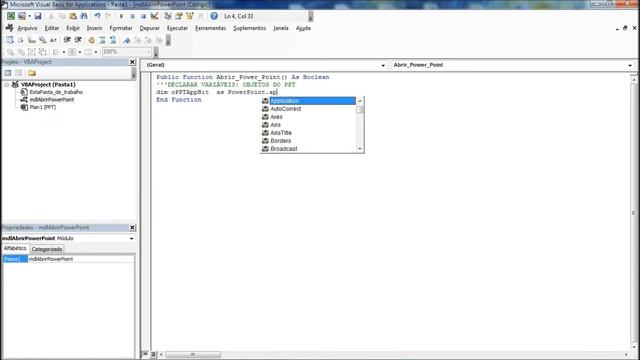Save the workbook with the floppy icon

coord(38,16)
